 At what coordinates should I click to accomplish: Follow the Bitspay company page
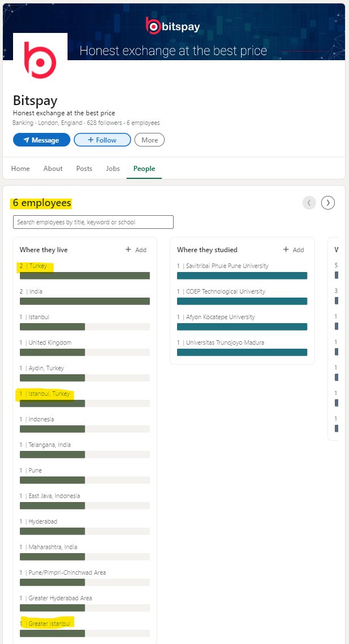tap(102, 140)
